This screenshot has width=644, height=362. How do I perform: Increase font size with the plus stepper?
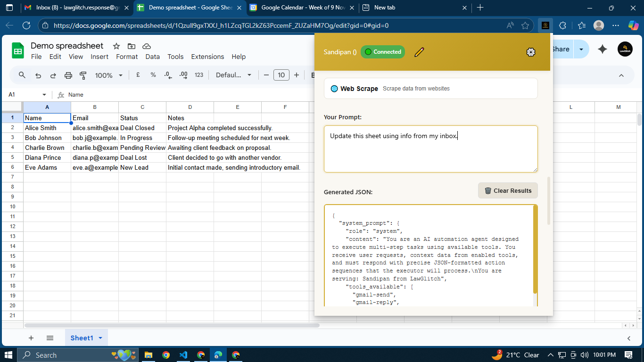296,75
